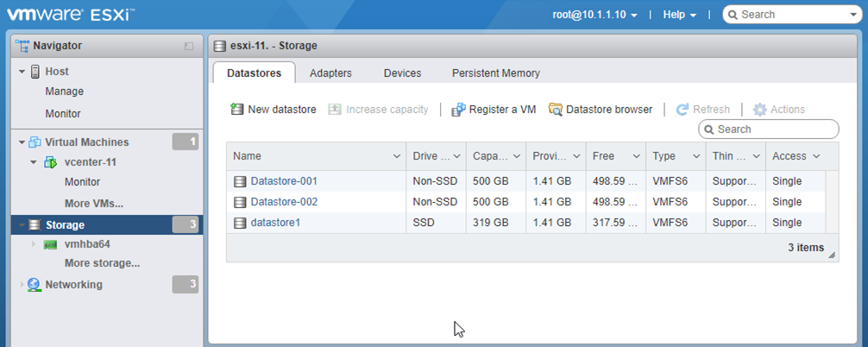Open the Datastore-001 link
The image size is (868, 347).
click(284, 181)
